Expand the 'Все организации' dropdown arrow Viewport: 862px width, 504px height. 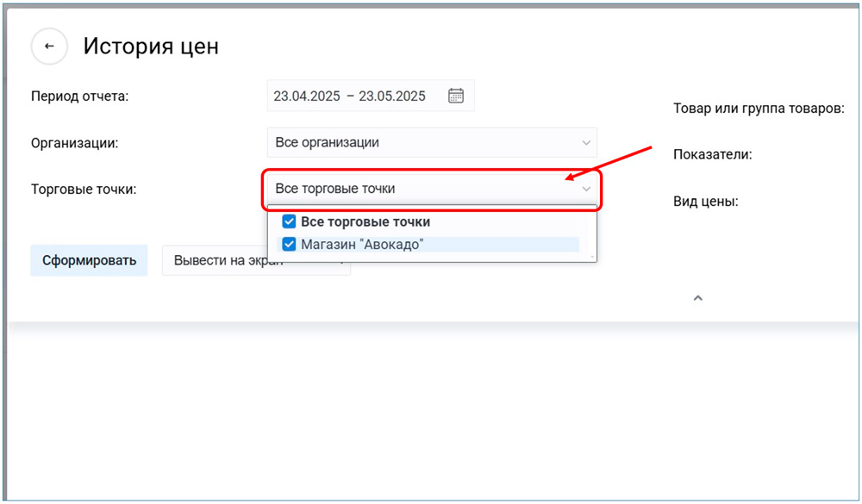click(586, 142)
